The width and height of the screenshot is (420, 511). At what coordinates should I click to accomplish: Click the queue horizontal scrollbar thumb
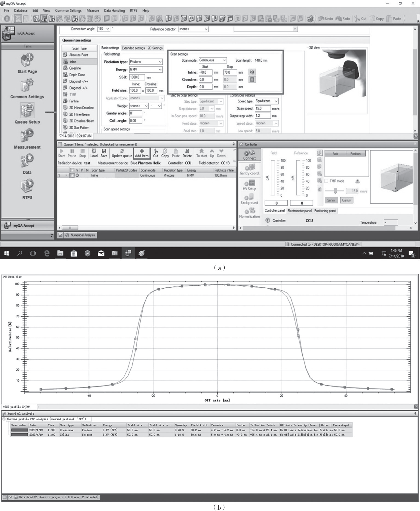pyautogui.click(x=70, y=228)
